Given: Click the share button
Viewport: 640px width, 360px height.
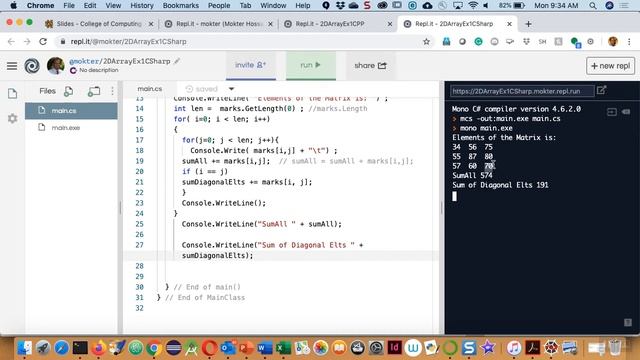Looking at the screenshot, I should [x=370, y=65].
